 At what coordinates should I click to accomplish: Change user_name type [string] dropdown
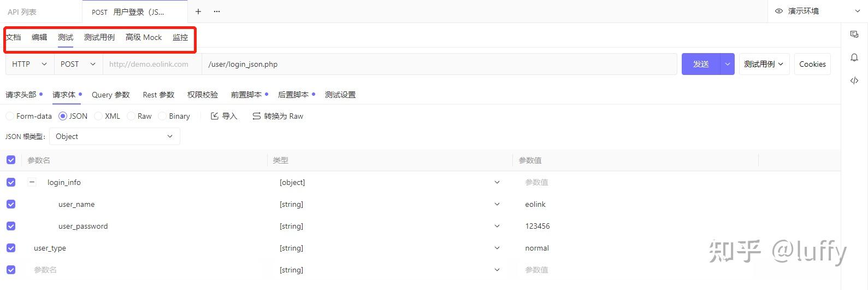389,204
